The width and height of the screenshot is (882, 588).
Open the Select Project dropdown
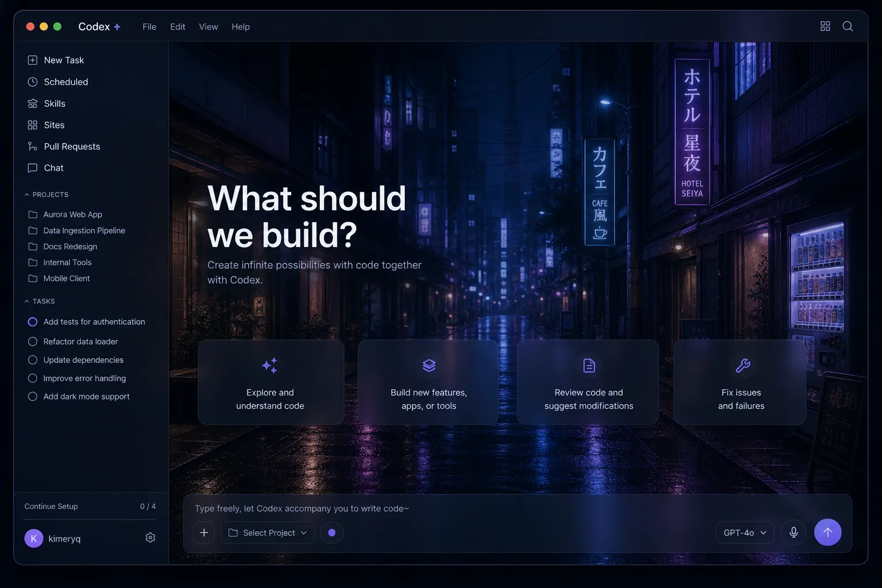268,532
